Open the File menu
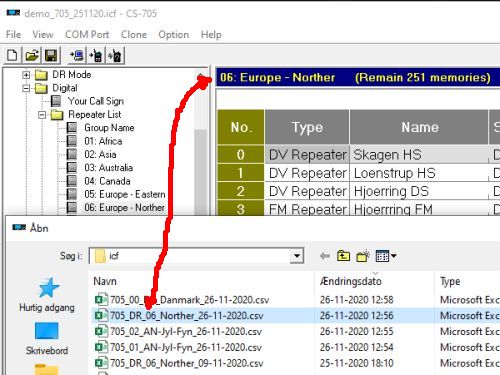 coord(14,35)
